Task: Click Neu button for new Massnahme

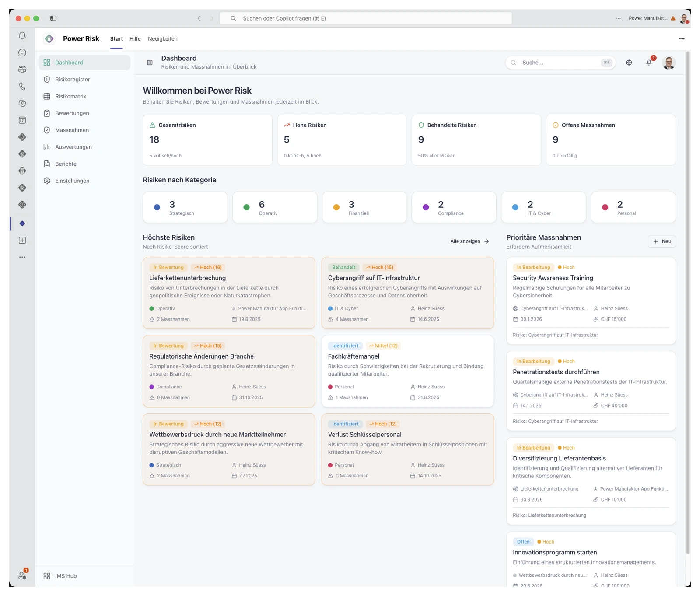Action: (661, 241)
